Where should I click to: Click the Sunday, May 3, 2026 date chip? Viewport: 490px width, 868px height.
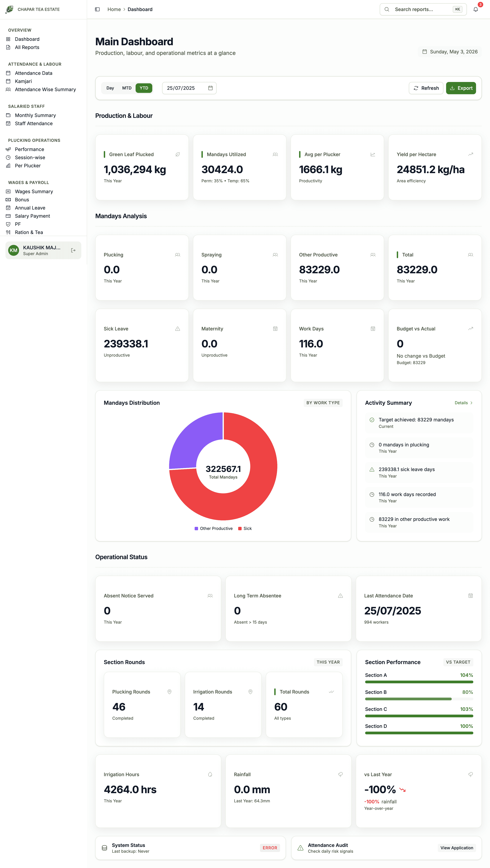[x=450, y=52]
